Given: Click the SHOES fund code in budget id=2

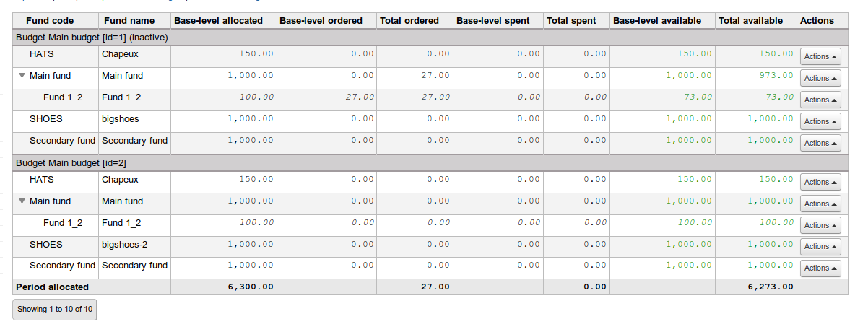Looking at the screenshot, I should [46, 245].
